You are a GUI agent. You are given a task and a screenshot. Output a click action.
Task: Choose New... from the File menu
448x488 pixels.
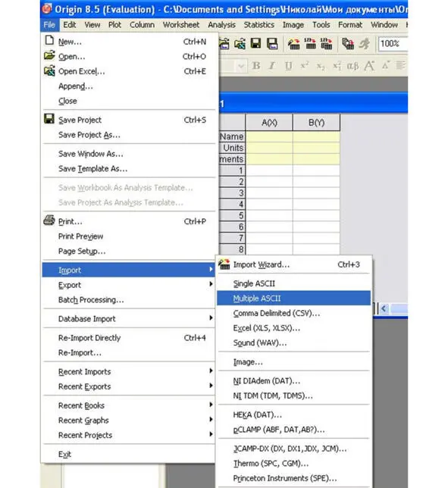point(129,42)
